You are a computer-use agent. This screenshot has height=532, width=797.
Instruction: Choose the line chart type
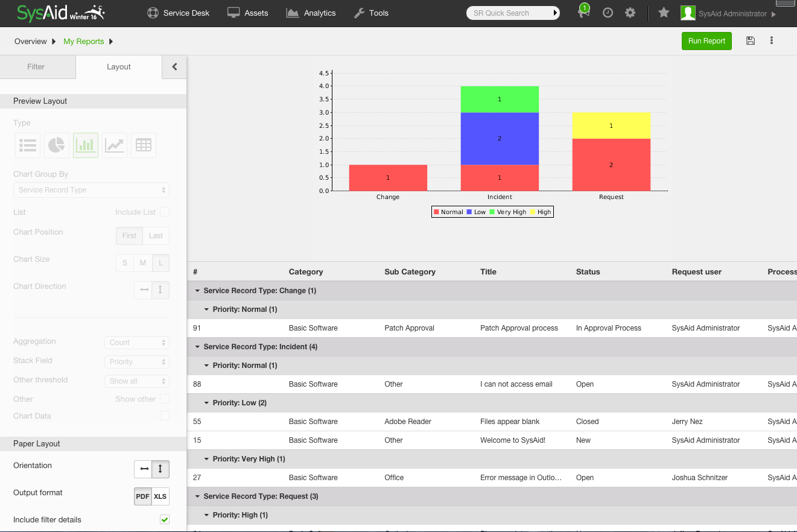coord(114,145)
